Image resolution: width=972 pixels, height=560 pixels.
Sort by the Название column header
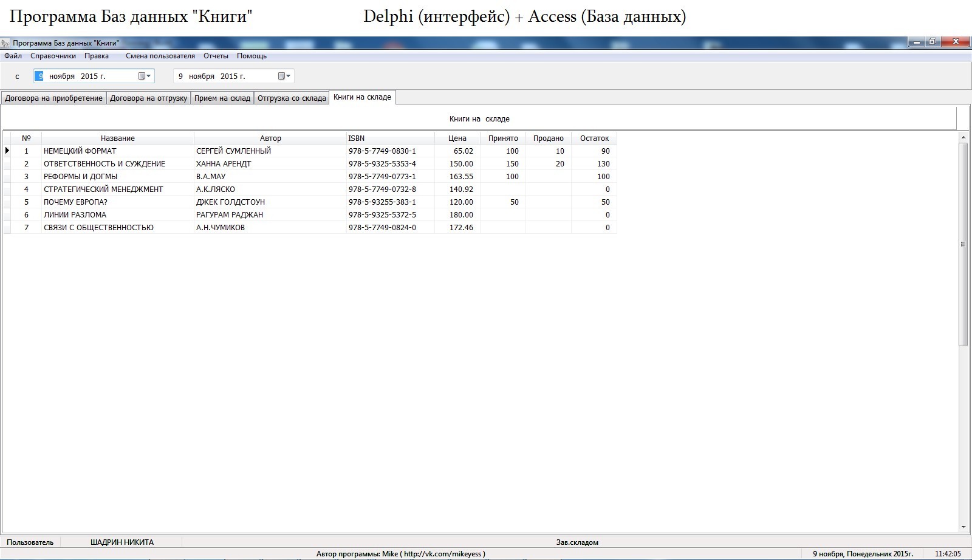(x=118, y=138)
